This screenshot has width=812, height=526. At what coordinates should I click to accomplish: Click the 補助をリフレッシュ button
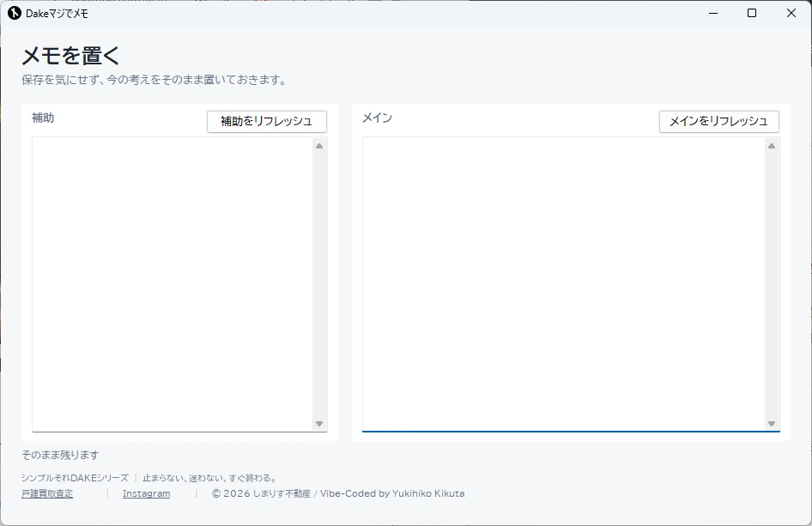point(267,122)
